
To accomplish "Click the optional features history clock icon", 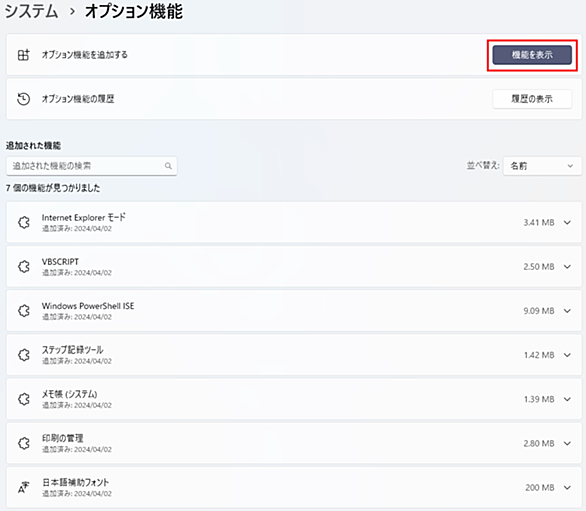I will 24,99.
